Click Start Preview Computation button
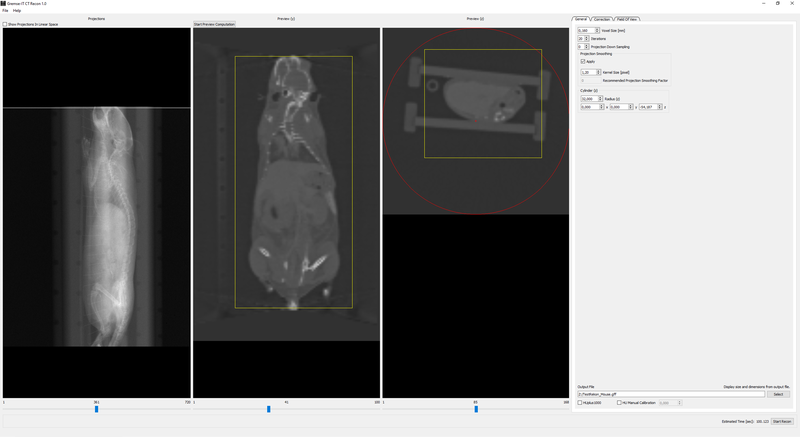800x437 pixels. point(214,24)
